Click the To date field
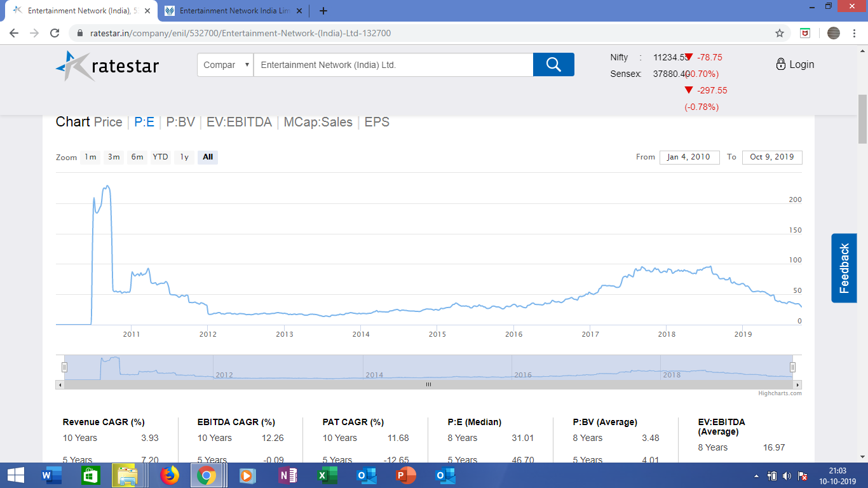868x488 pixels. click(x=771, y=157)
